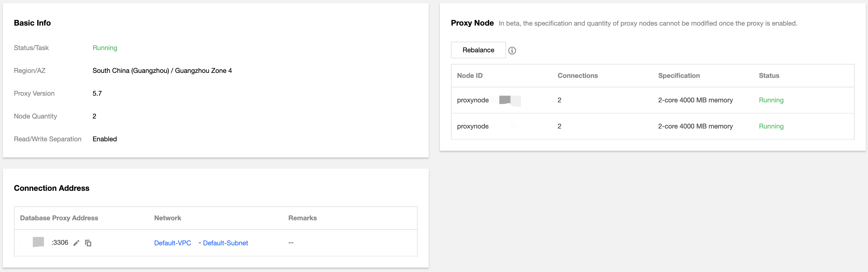Click the first proxy node's Running status
Image resolution: width=868 pixels, height=272 pixels.
point(771,100)
